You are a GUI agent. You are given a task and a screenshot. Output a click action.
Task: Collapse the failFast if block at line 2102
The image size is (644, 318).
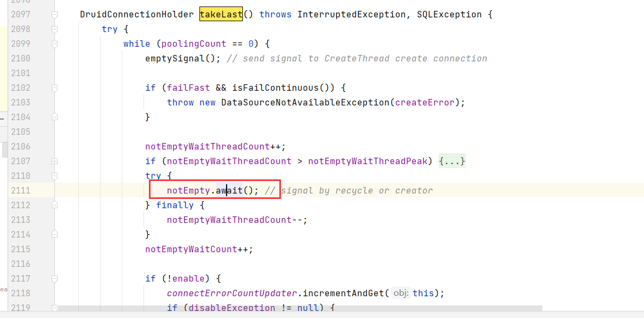(x=55, y=88)
